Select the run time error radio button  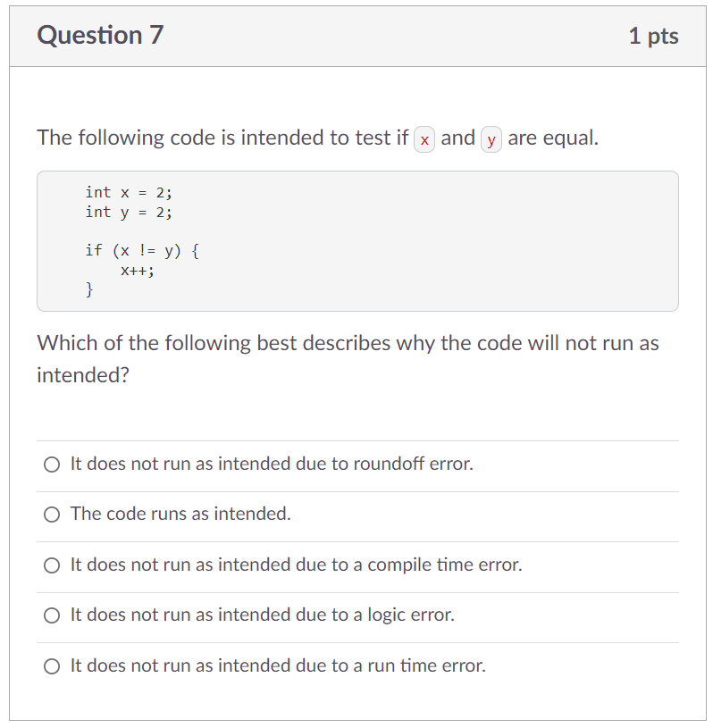pyautogui.click(x=52, y=666)
